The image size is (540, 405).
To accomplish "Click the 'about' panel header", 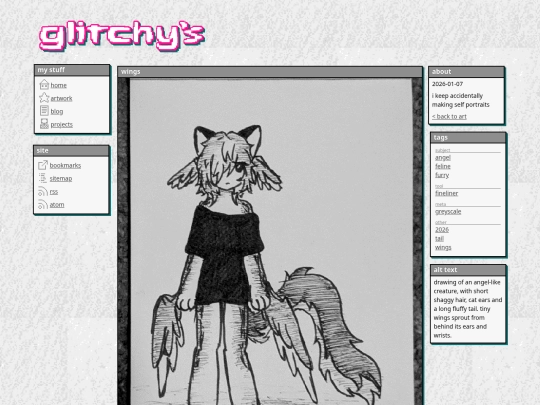I will click(x=467, y=72).
